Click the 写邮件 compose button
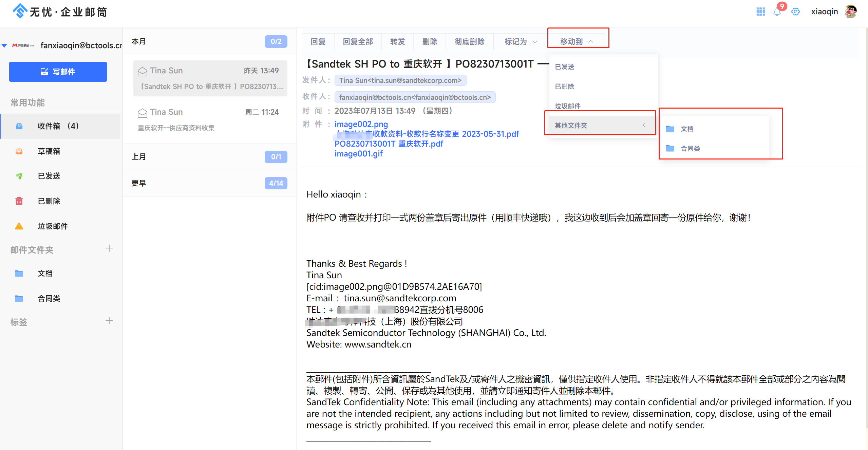The image size is (868, 450). 58,72
